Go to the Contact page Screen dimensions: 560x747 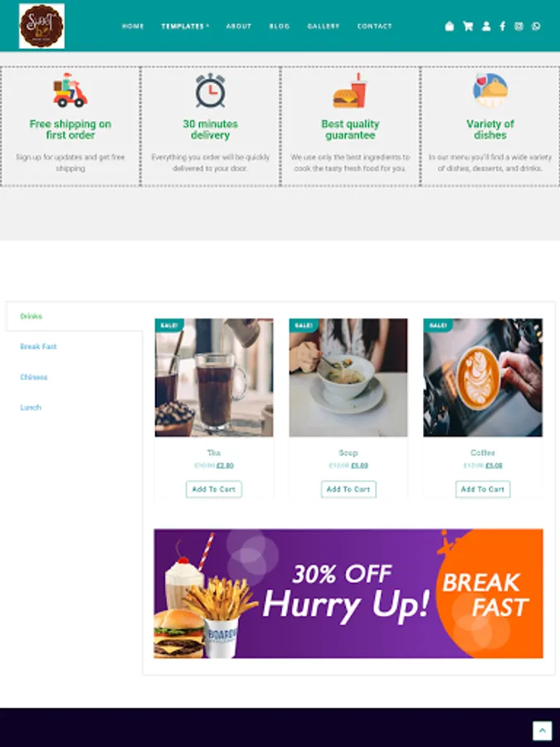point(374,27)
